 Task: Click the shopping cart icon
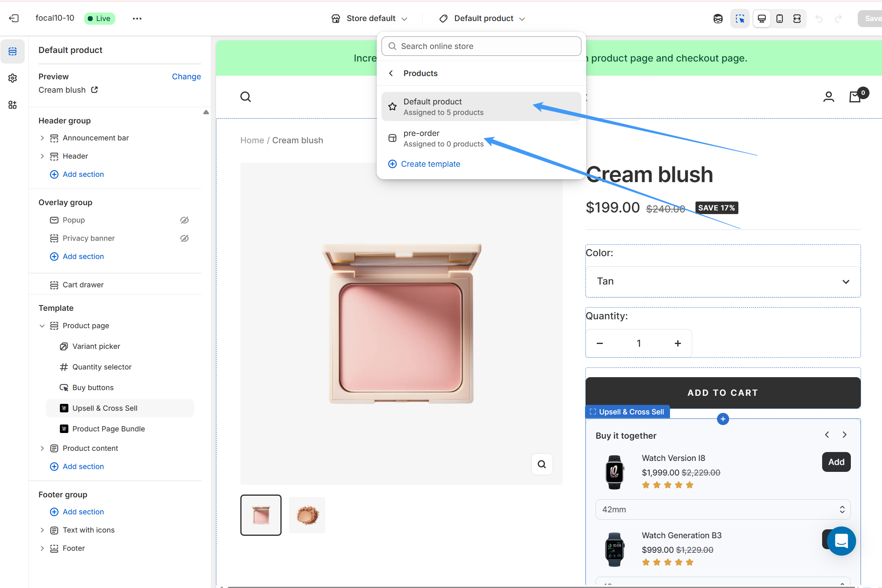855,97
